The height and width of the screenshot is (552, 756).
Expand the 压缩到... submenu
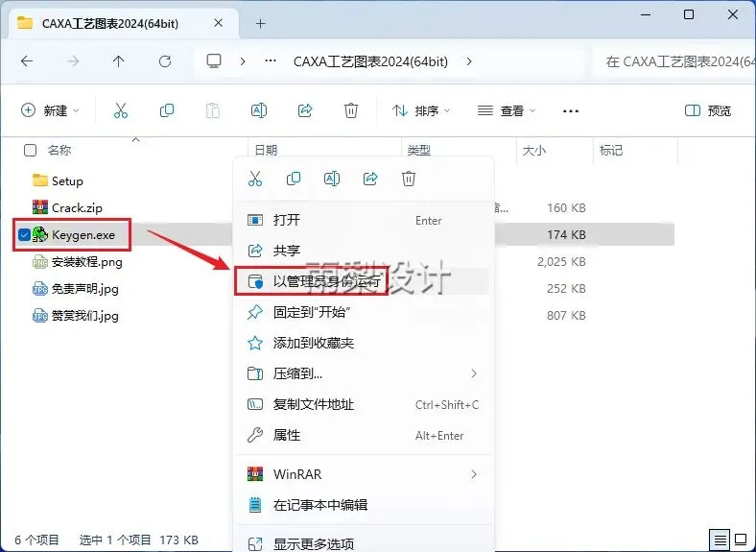tap(474, 373)
